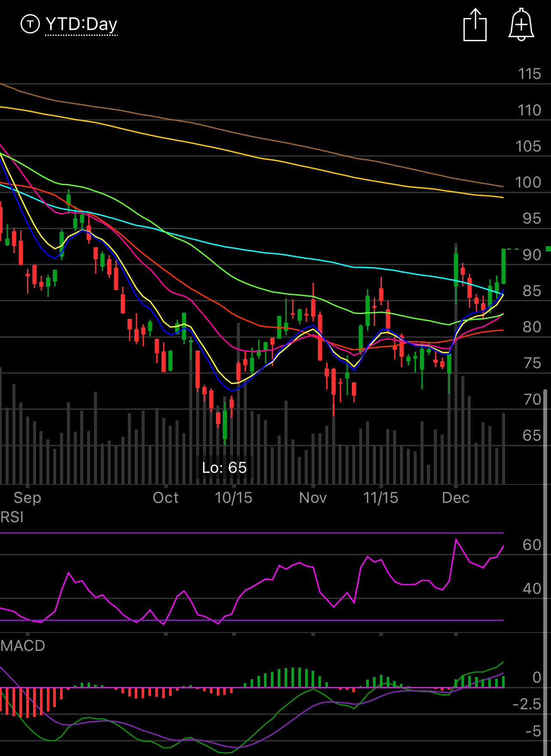Tap the 110 price axis label
Image resolution: width=551 pixels, height=756 pixels.
pos(530,110)
